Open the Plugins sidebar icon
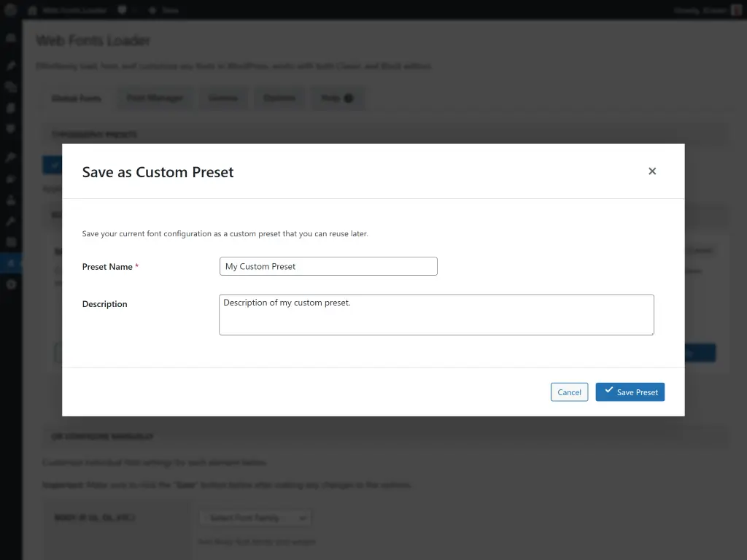The width and height of the screenshot is (747, 560). (10, 179)
